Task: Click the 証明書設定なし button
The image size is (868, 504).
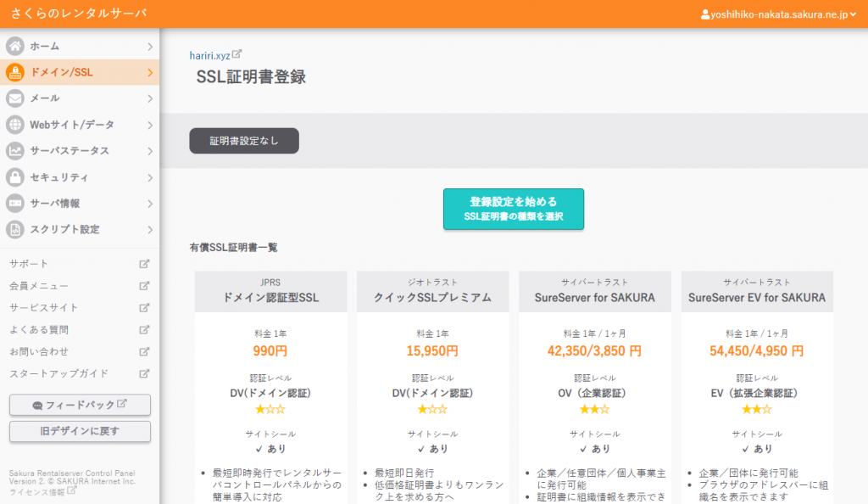Action: [244, 141]
